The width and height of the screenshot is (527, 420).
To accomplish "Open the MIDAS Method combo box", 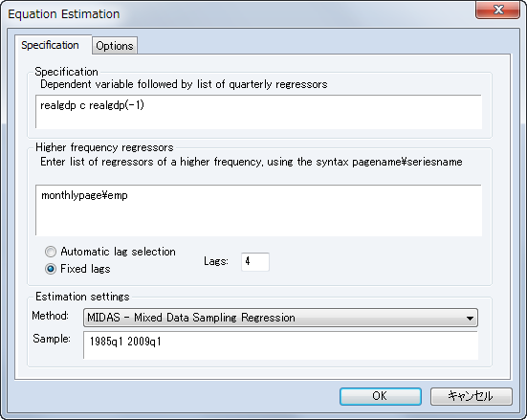I will coord(280,318).
